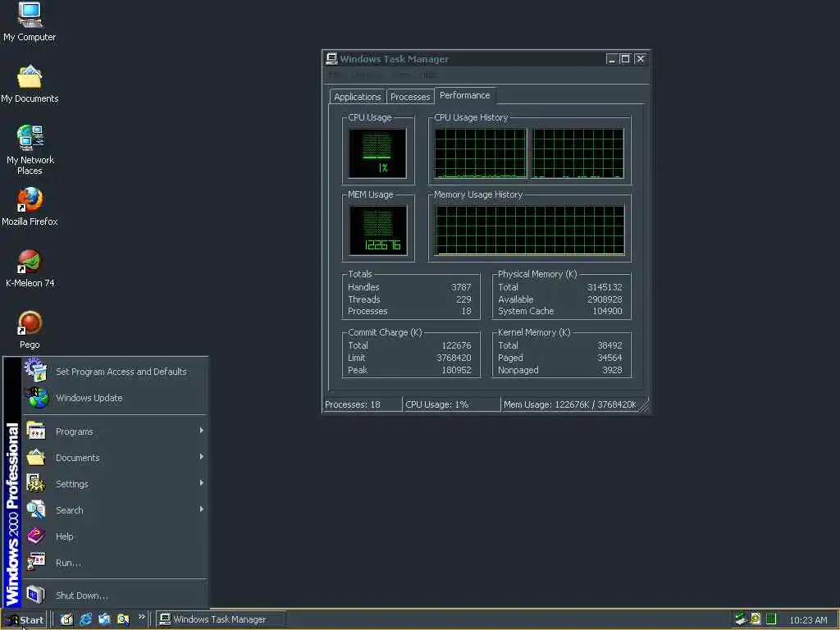This screenshot has height=630, width=840.
Task: Click the clock showing 10:23 AM
Action: pos(807,620)
